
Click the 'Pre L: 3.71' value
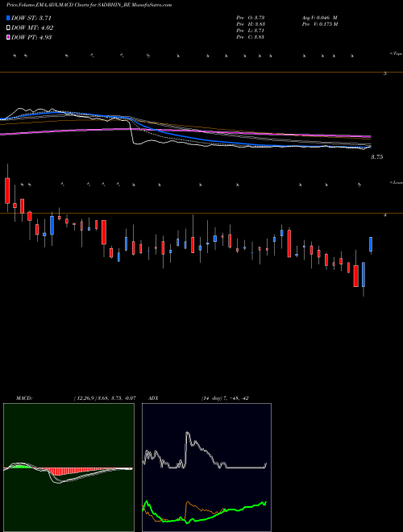click(251, 31)
